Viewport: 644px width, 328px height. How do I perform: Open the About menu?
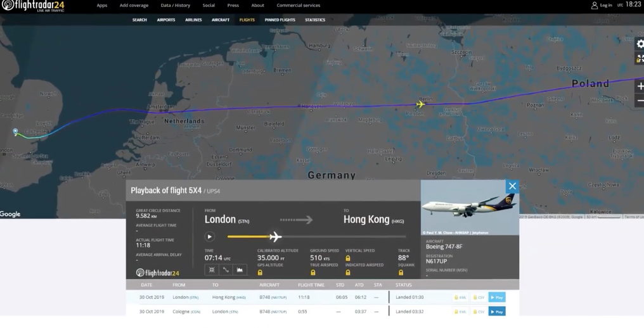(257, 5)
